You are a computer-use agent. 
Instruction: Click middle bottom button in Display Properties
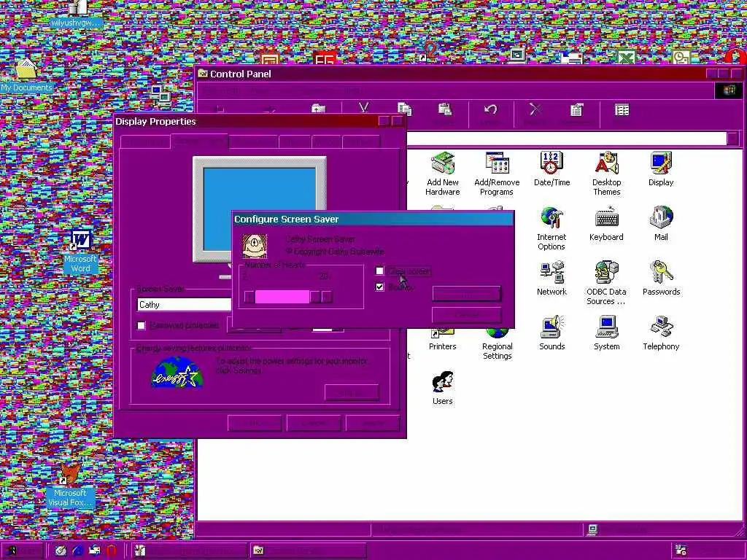[314, 423]
